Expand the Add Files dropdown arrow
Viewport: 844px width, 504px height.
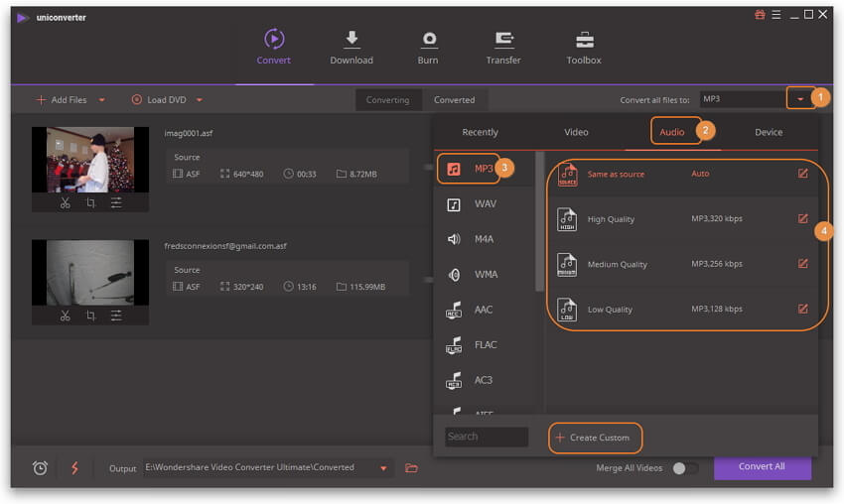[101, 100]
